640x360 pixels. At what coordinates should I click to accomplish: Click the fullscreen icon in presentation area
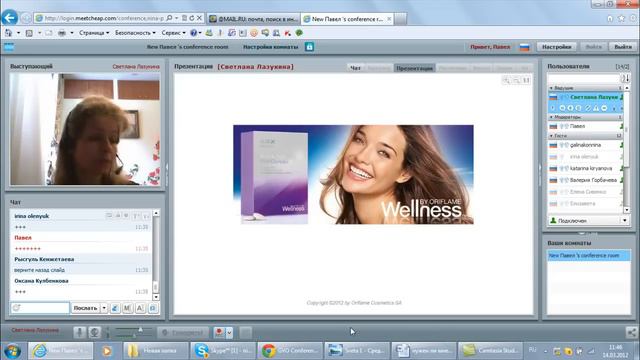point(526,80)
